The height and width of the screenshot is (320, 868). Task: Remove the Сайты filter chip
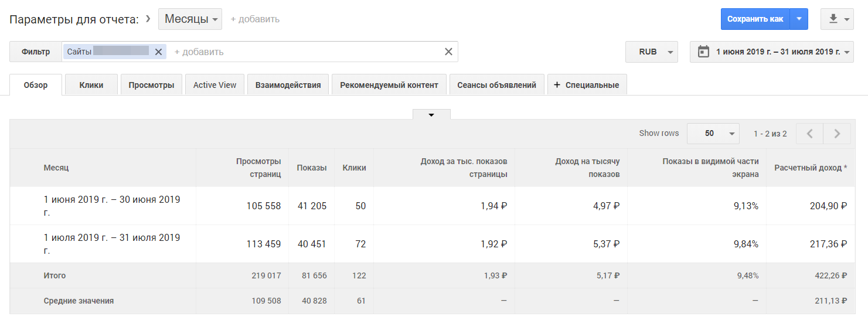(158, 52)
